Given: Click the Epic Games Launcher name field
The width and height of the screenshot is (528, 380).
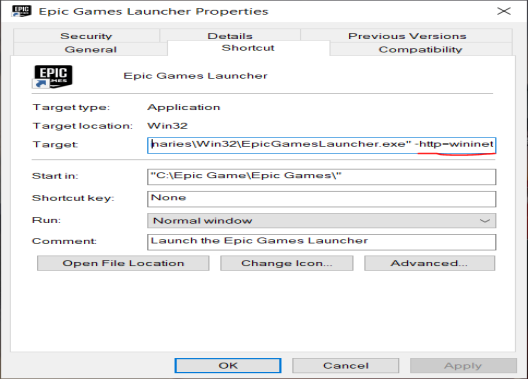Looking at the screenshot, I should pyautogui.click(x=195, y=76).
